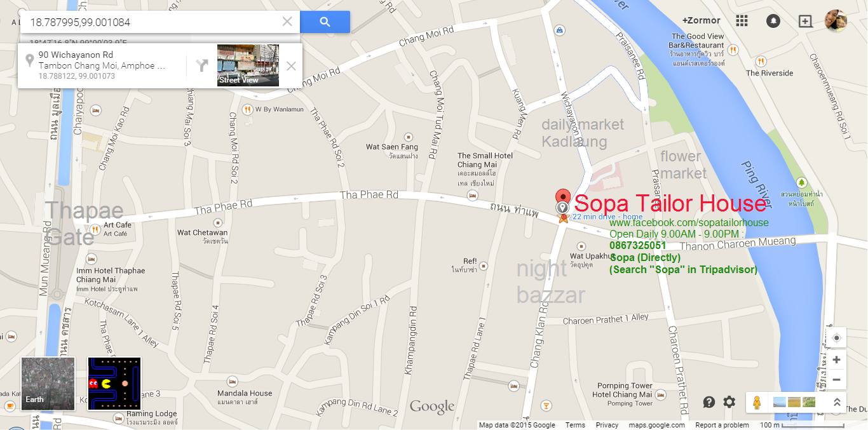Viewport: 868px width, 430px height.
Task: Show my current location
Action: 836,338
